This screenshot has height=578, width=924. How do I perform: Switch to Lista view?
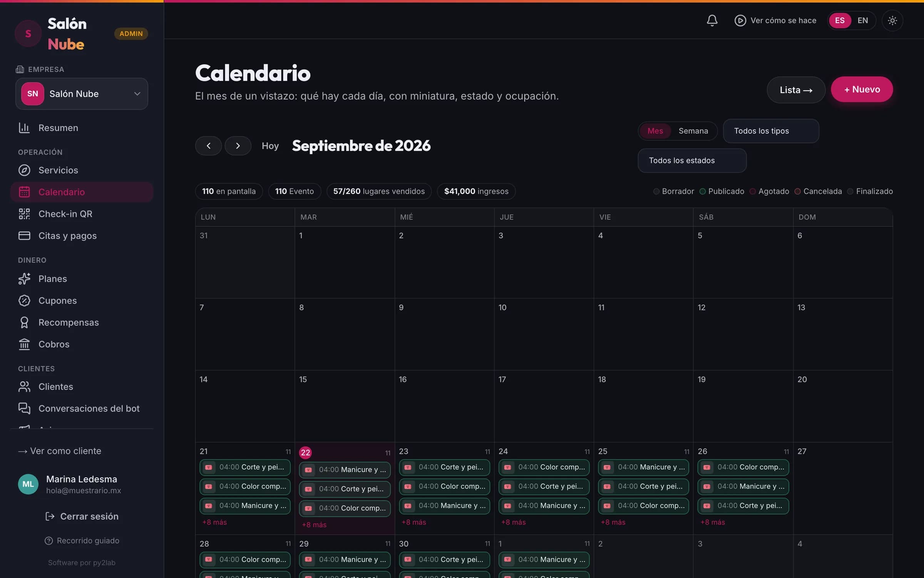click(796, 90)
